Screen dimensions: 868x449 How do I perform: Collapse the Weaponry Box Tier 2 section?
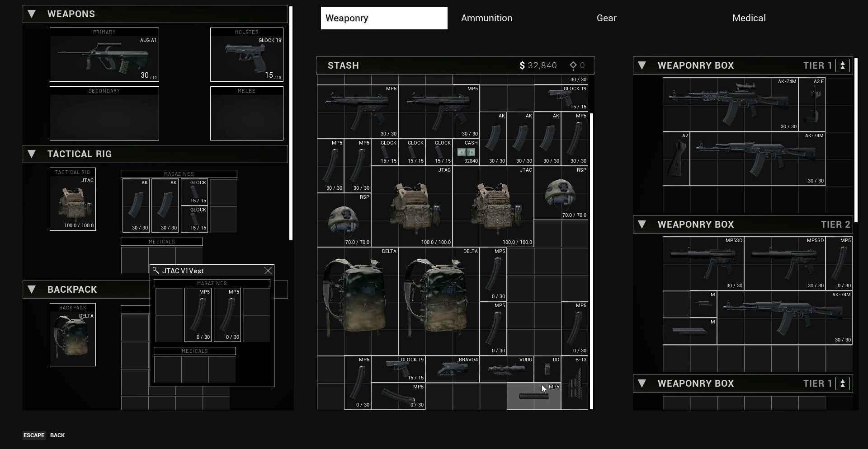(x=642, y=224)
